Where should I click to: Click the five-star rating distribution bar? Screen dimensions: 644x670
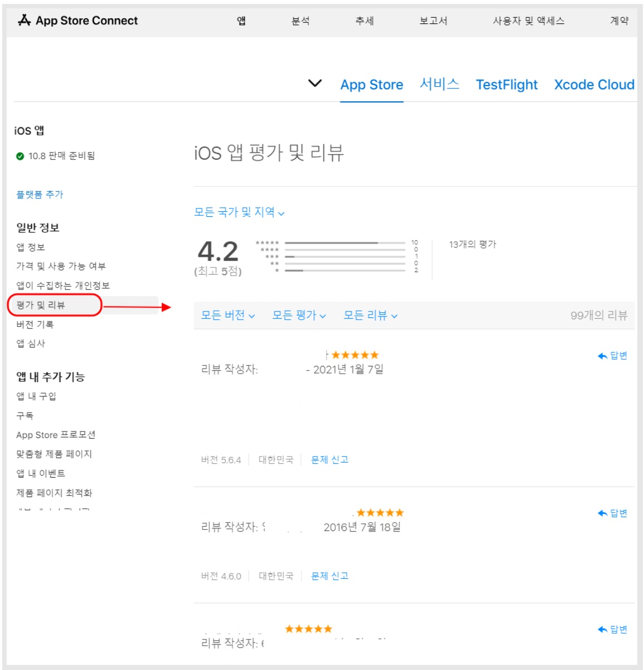coord(345,243)
